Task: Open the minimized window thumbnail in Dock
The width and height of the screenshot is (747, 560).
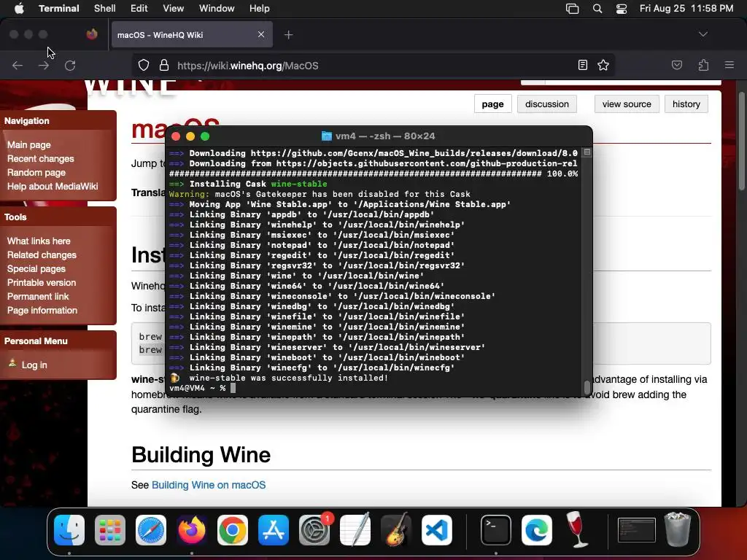Action: click(636, 530)
